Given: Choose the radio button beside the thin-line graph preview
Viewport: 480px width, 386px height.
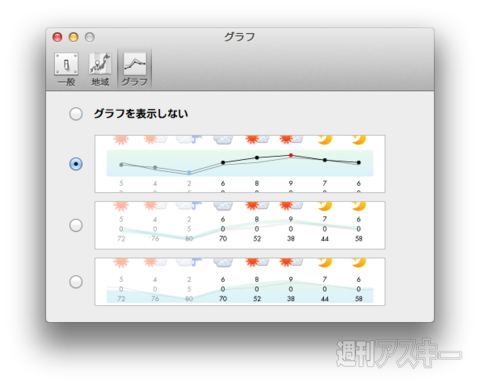Looking at the screenshot, I should [x=76, y=225].
